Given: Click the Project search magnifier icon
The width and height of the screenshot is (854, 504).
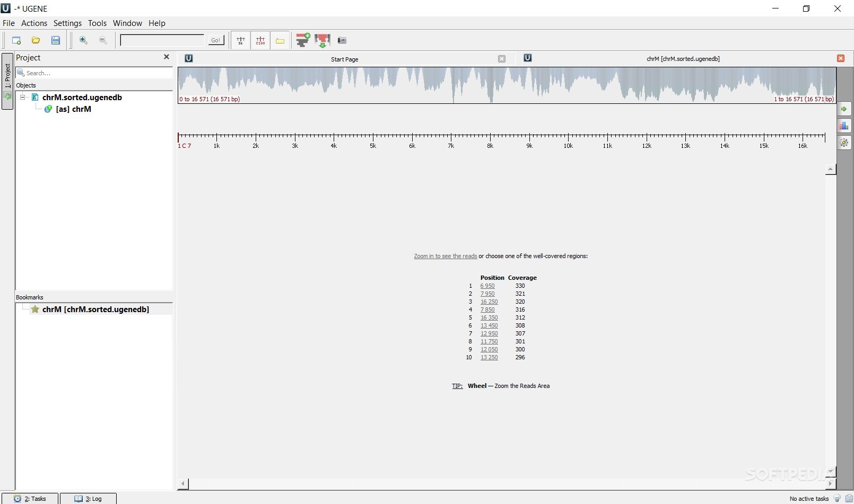Looking at the screenshot, I should tap(21, 73).
